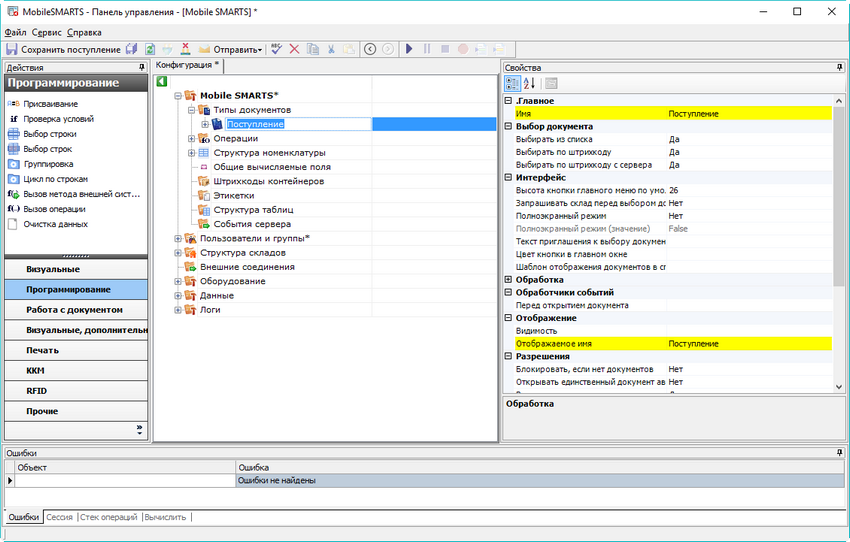Open the Прочие actions group
The width and height of the screenshot is (850, 542).
76,411
